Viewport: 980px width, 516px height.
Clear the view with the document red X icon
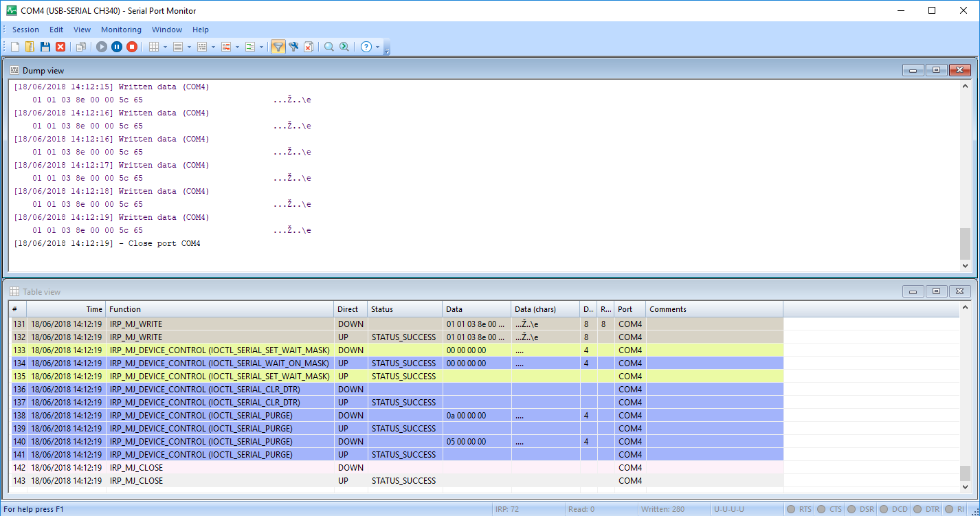tap(309, 47)
